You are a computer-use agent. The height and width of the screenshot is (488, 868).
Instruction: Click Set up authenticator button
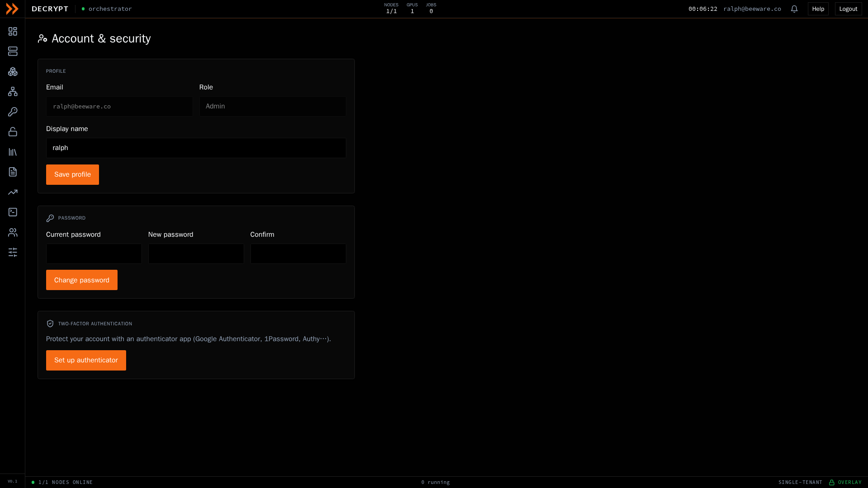point(86,360)
